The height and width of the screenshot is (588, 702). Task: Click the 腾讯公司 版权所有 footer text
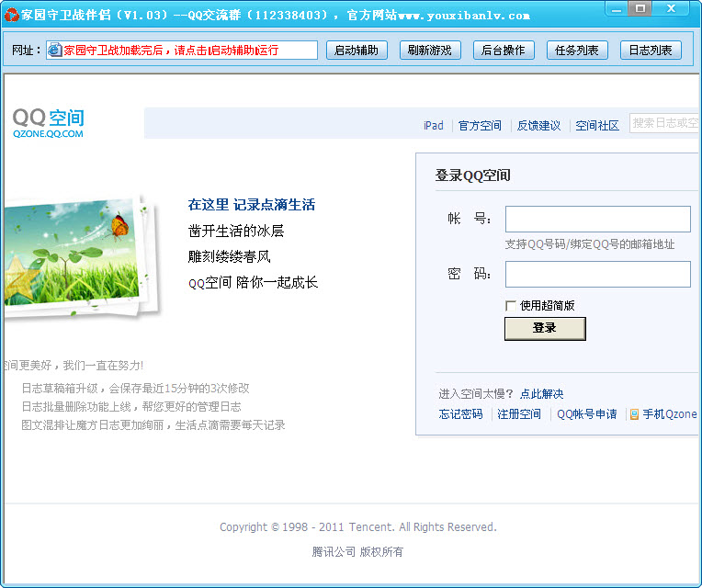point(357,552)
